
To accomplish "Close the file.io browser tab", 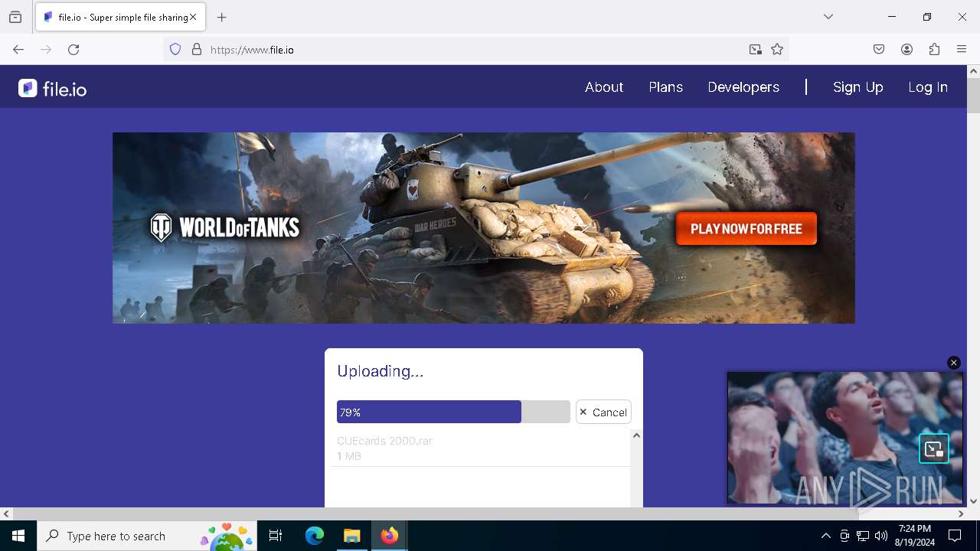I will pyautogui.click(x=193, y=17).
